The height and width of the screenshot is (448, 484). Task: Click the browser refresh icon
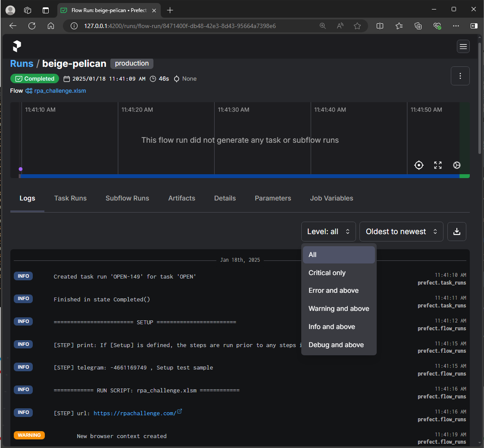(x=32, y=26)
